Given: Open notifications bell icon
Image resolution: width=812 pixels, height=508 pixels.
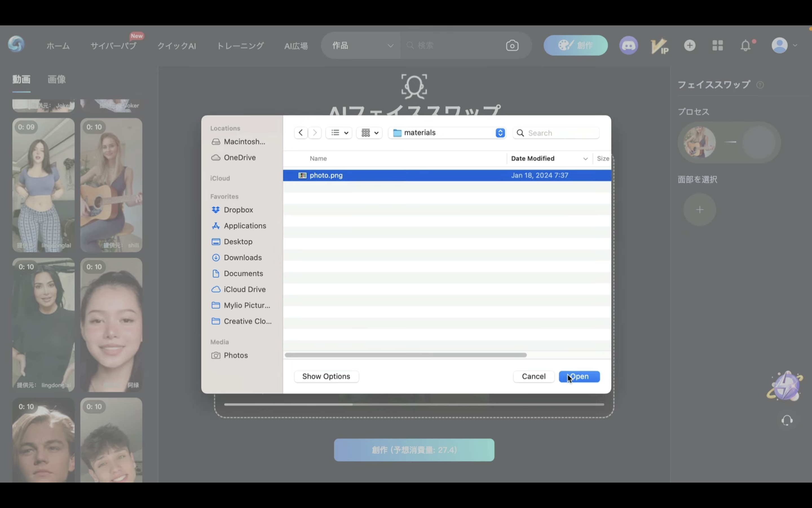Looking at the screenshot, I should pyautogui.click(x=746, y=45).
